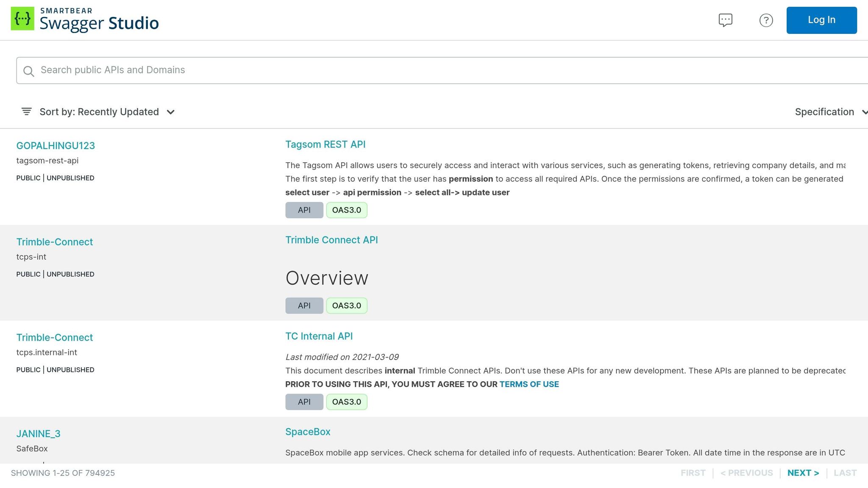Log in with the Log In button
The height and width of the screenshot is (488, 868).
821,20
